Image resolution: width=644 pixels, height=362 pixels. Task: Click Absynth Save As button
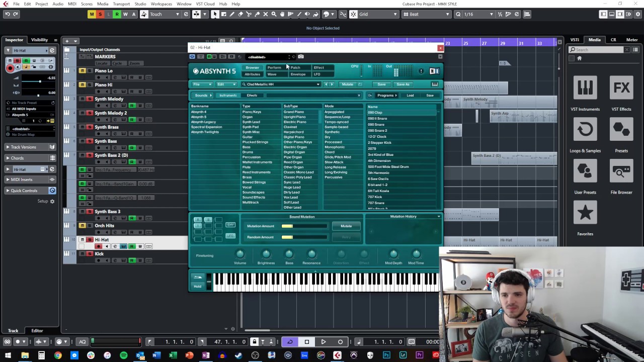click(403, 84)
